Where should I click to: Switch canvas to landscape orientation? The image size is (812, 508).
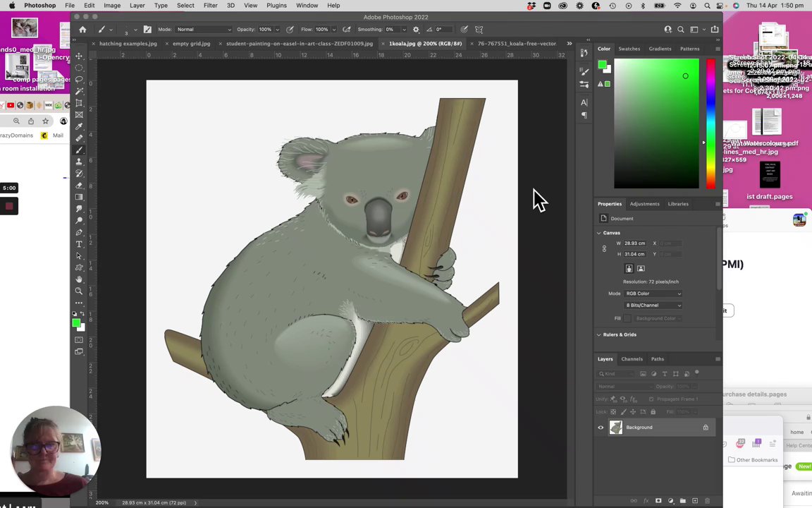pyautogui.click(x=641, y=269)
